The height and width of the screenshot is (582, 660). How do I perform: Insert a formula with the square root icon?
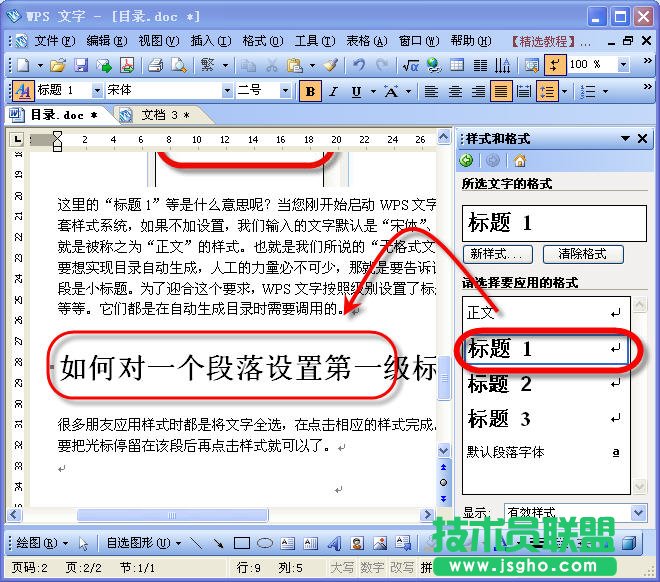(410, 65)
